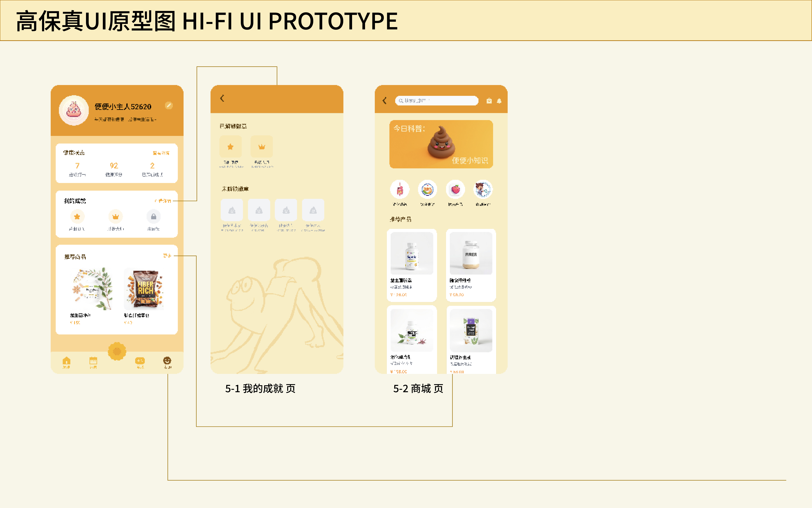The image size is (812, 508).
Task: Click the back chevron on achievements page
Action: [222, 98]
